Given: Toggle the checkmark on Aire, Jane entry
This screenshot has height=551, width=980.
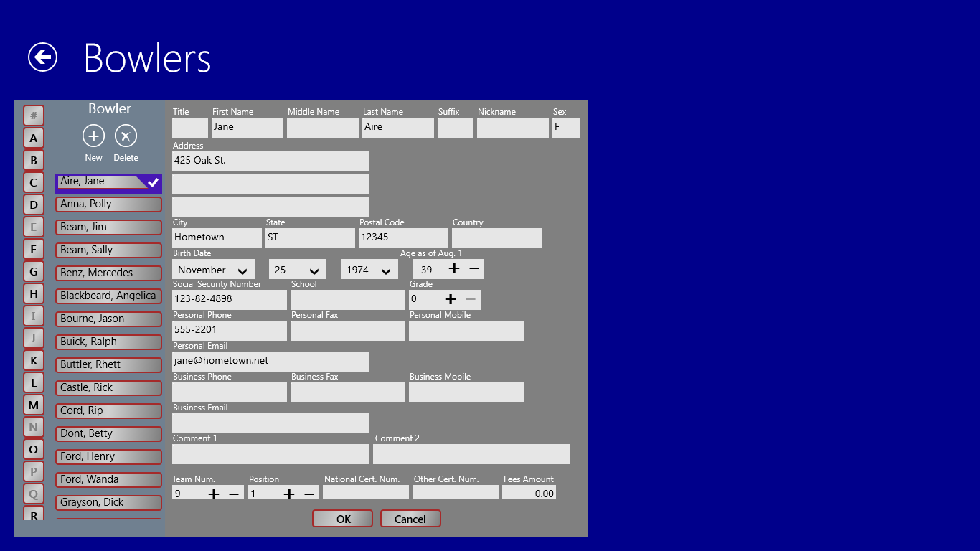Looking at the screenshot, I should point(153,182).
